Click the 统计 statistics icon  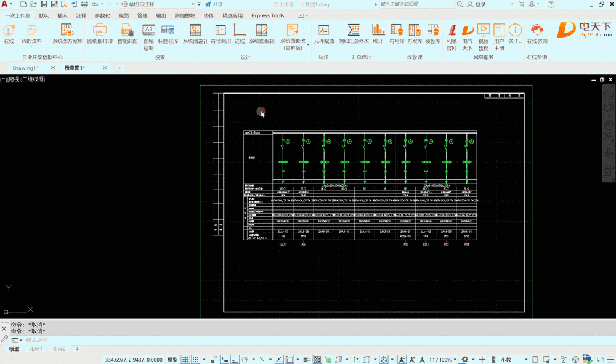pos(378,34)
